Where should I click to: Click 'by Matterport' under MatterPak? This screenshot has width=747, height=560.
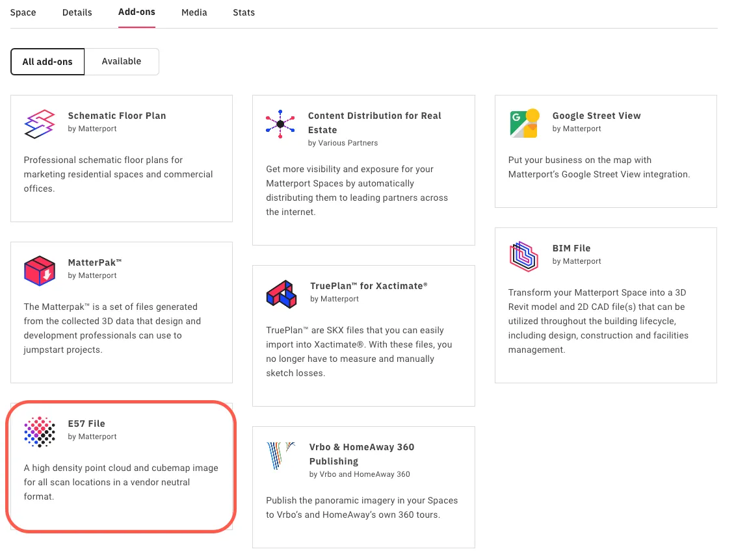click(x=92, y=275)
